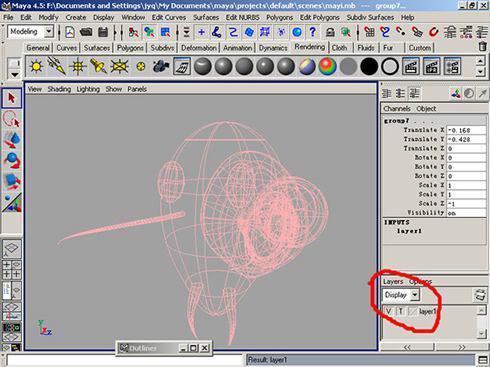Click the ramp shader colorful sphere
The width and height of the screenshot is (490, 367).
coord(327,66)
